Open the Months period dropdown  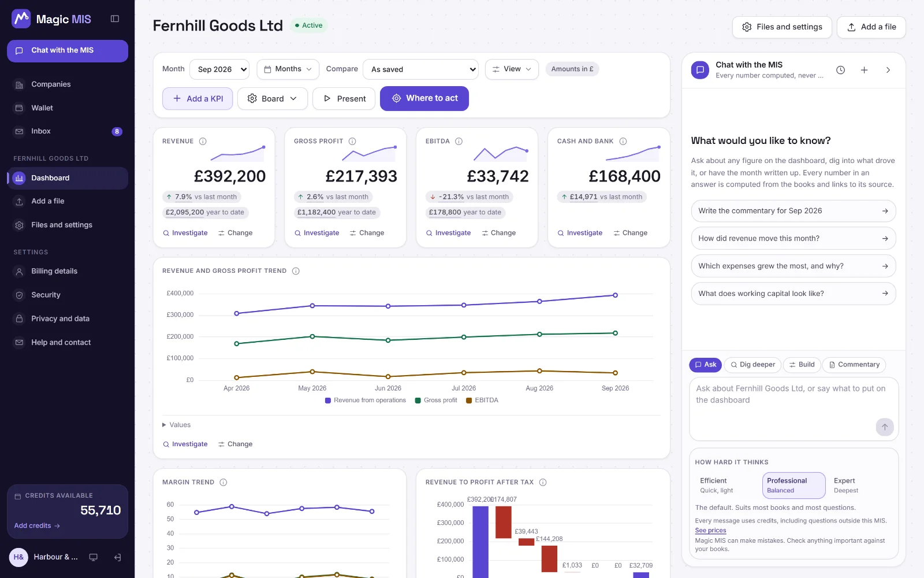288,69
